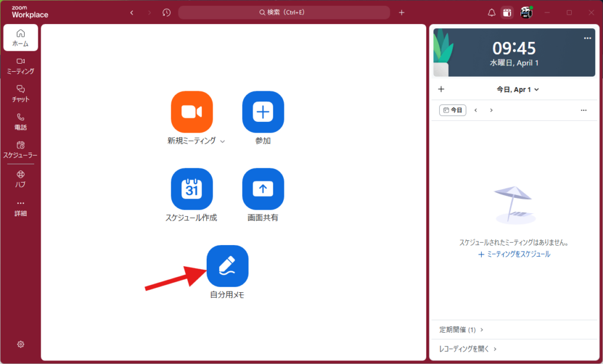This screenshot has width=603, height=364.
Task: Open スケジュール作成 calendar icon
Action: [x=191, y=189]
